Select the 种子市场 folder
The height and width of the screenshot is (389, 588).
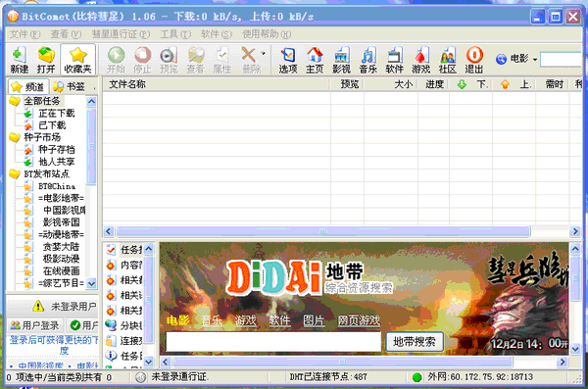[42, 137]
